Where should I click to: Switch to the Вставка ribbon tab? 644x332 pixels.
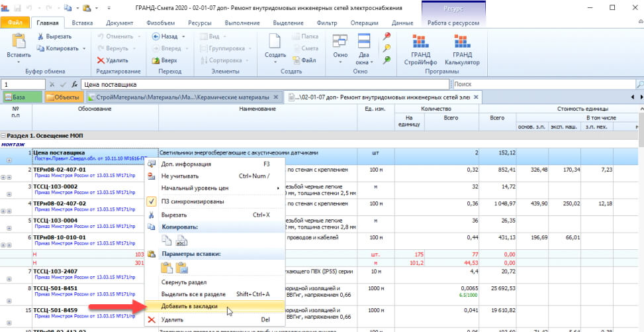tap(82, 23)
